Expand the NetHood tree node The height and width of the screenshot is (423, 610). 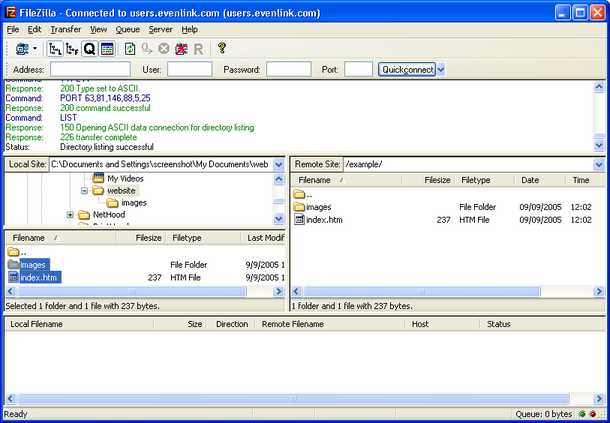70,215
